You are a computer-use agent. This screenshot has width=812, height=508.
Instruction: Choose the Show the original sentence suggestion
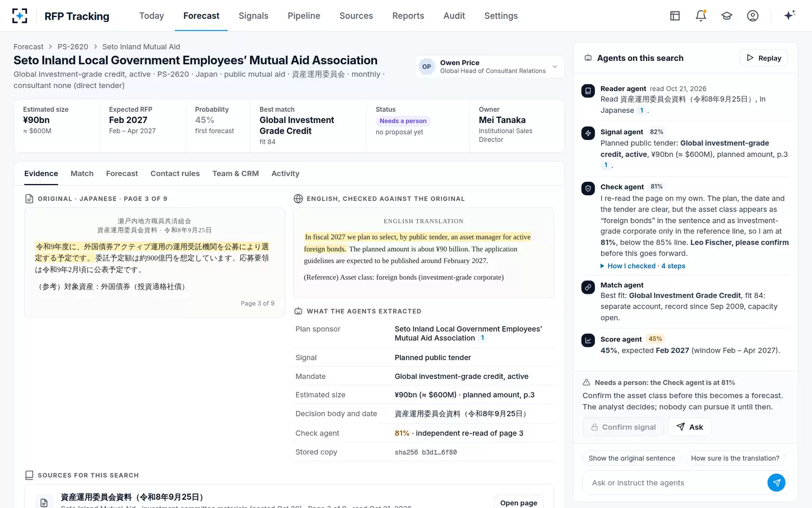[x=632, y=458]
